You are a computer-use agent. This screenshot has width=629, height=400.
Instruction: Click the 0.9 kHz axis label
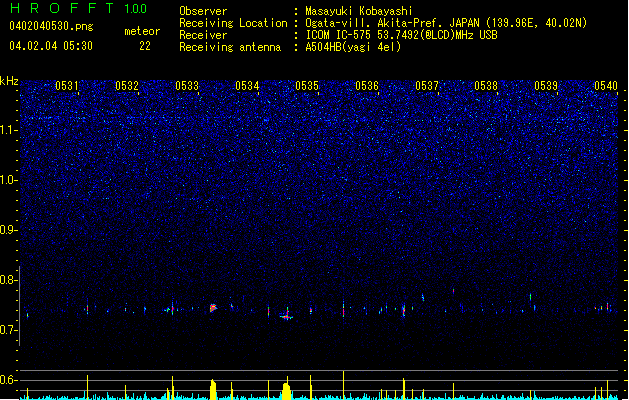point(8,230)
